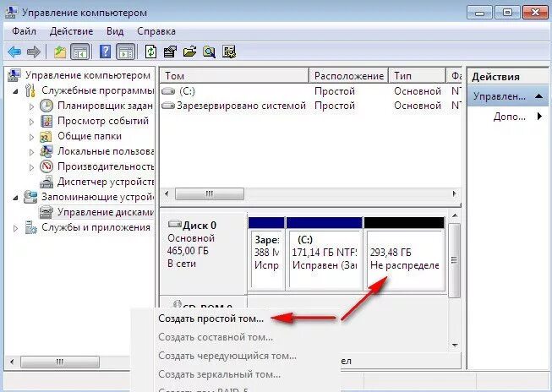Viewport: 552px width, 392px height.
Task: Click the Services and Applications icon
Action: pyautogui.click(x=30, y=227)
